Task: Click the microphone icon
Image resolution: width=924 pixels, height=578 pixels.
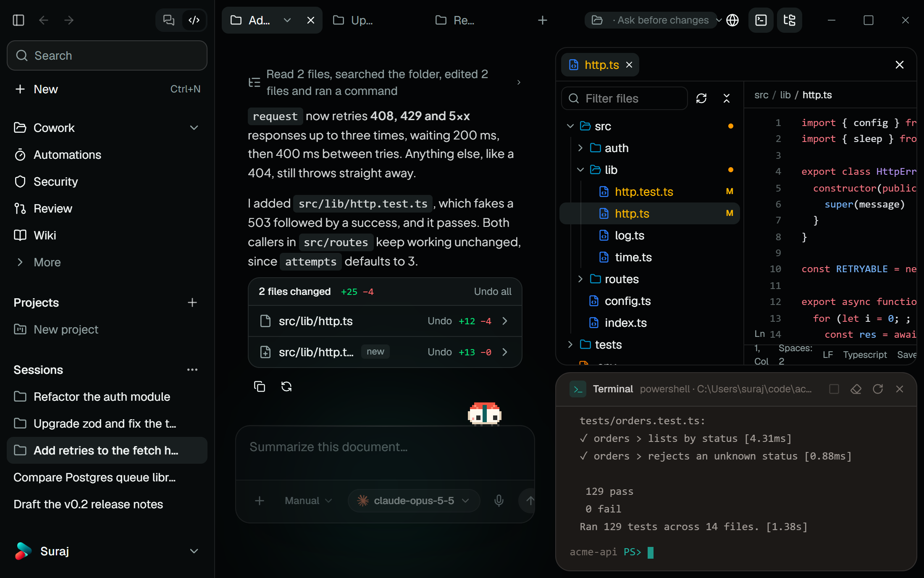Action: point(499,501)
